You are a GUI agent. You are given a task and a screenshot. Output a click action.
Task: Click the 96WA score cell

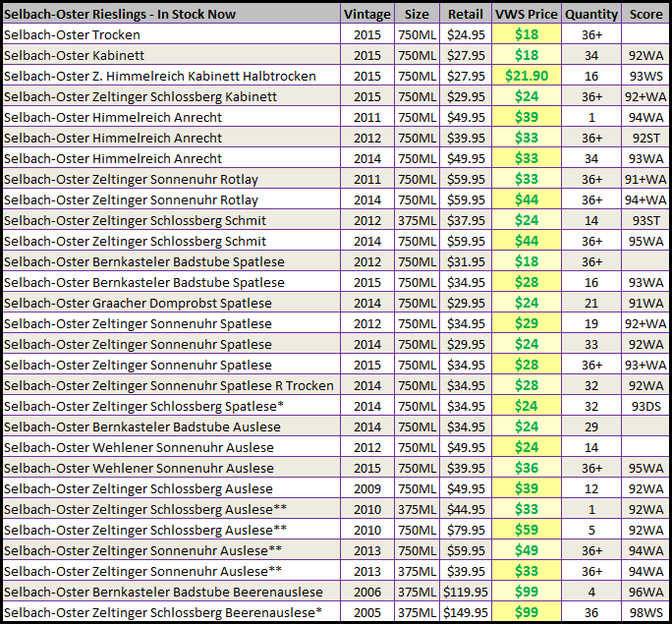point(645,592)
